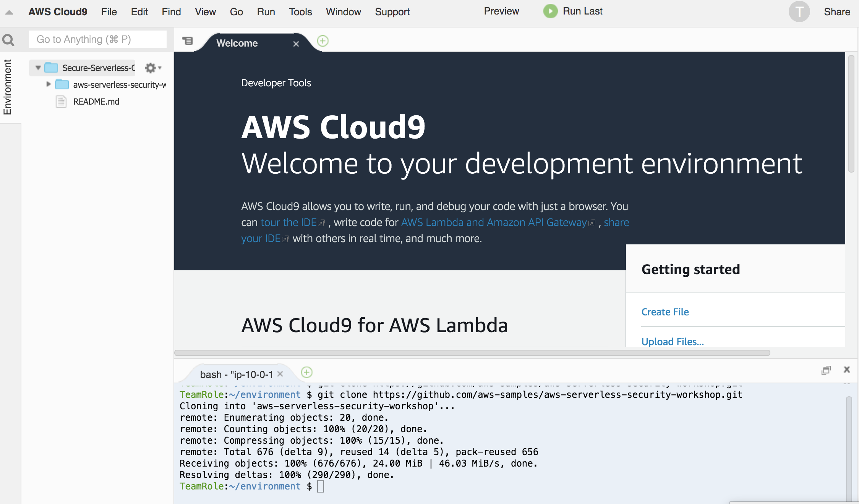Click the Run Last label
Image resolution: width=859 pixels, height=504 pixels.
point(582,11)
